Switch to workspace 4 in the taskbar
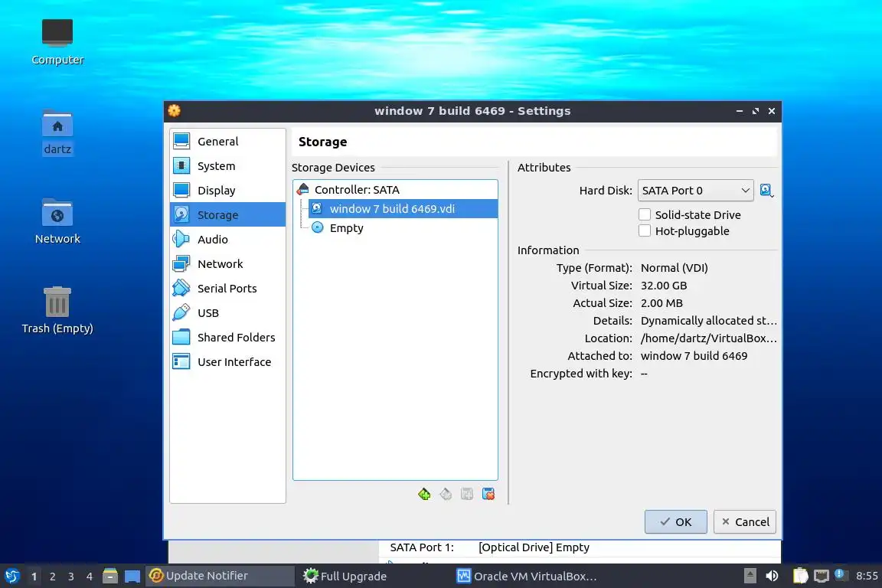The width and height of the screenshot is (882, 588). (90, 577)
